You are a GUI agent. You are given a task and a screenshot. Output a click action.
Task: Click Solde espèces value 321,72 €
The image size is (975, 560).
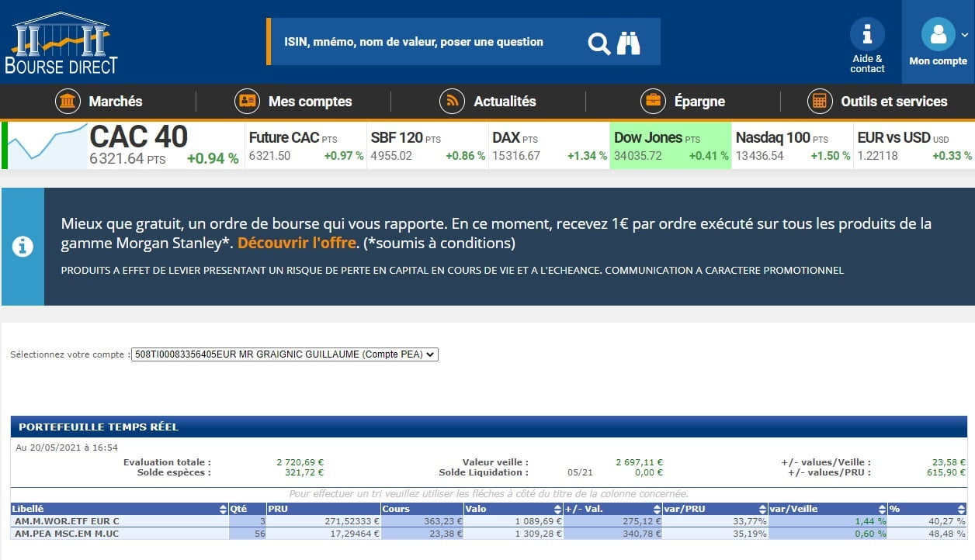click(x=305, y=472)
